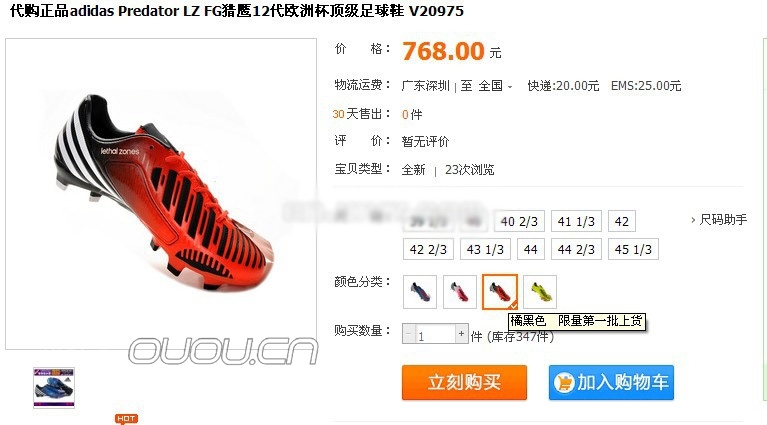Click the purchase quantity input field
This screenshot has width=767, height=425.
pyautogui.click(x=435, y=334)
